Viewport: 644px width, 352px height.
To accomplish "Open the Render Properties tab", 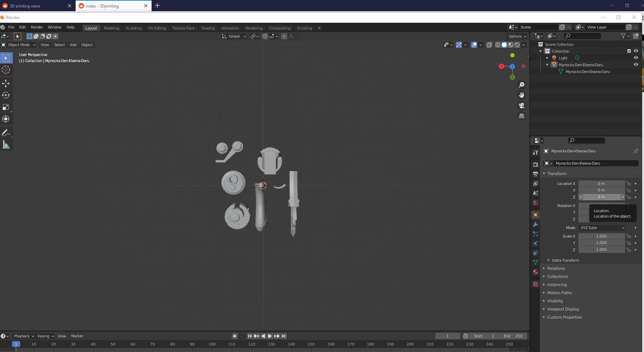I will tap(535, 164).
